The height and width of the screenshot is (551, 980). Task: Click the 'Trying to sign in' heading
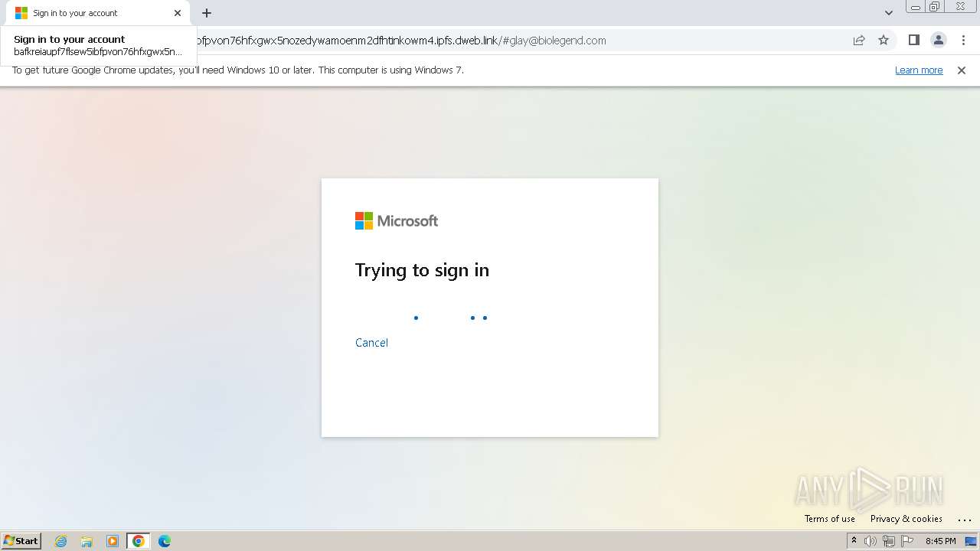click(x=422, y=270)
